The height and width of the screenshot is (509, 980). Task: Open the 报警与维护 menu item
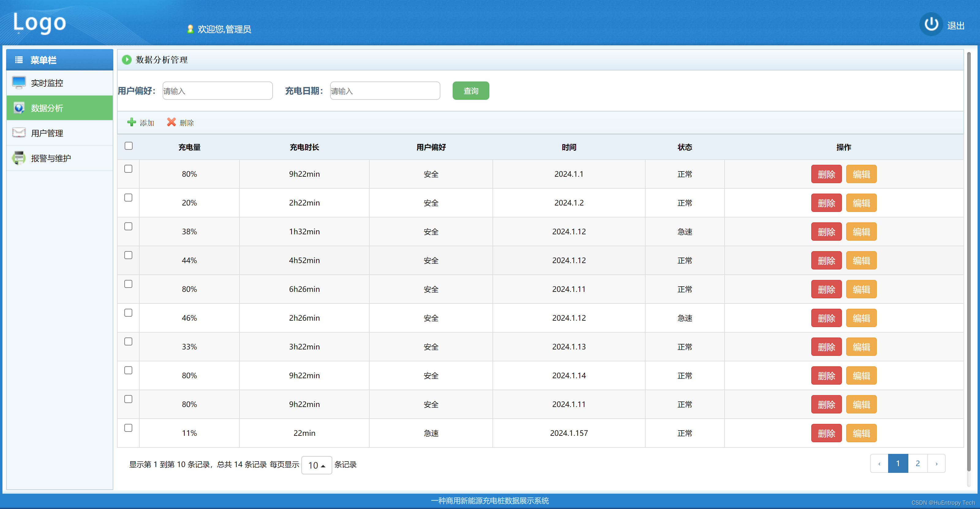[x=51, y=158]
